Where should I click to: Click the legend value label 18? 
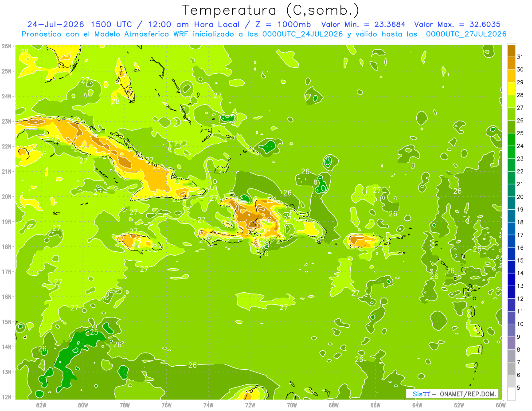[520, 222]
